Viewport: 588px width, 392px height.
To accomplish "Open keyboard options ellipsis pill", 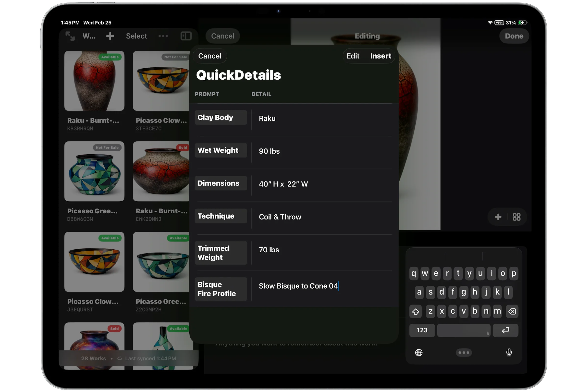I will [x=464, y=353].
